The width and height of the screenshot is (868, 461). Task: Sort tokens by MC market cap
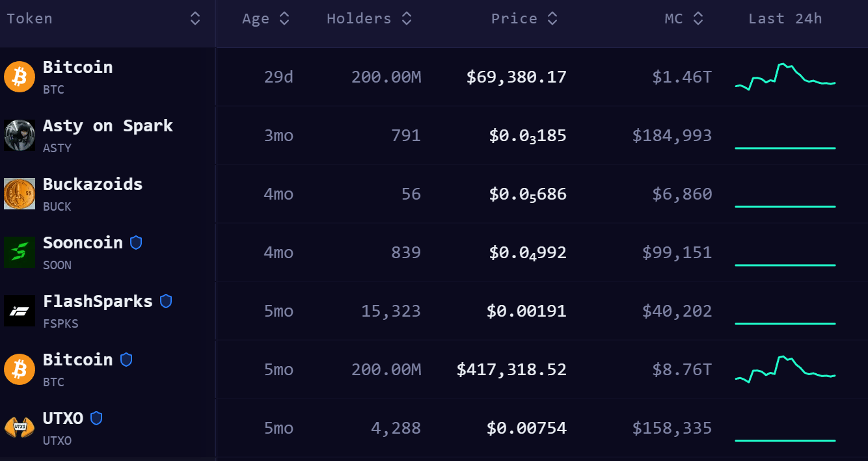(x=698, y=19)
